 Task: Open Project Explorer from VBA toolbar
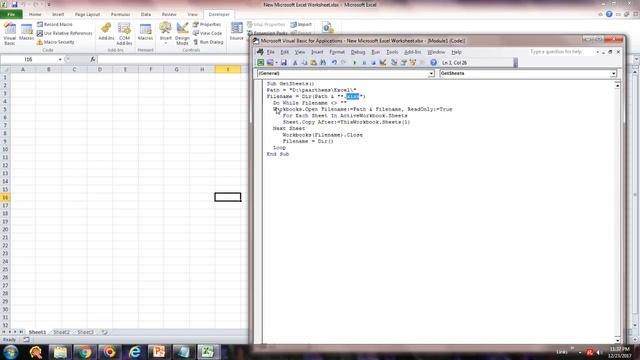[394, 62]
